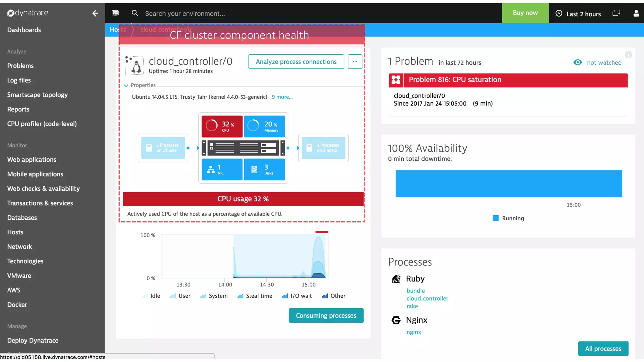Screen dimensions: 644x362
Task: Click the Linux penguin host icon
Action: (134, 65)
